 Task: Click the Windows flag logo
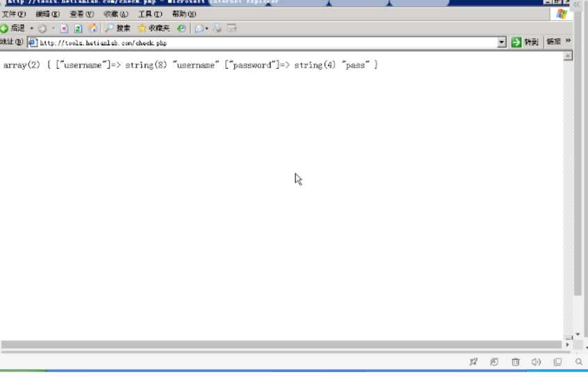pos(562,14)
